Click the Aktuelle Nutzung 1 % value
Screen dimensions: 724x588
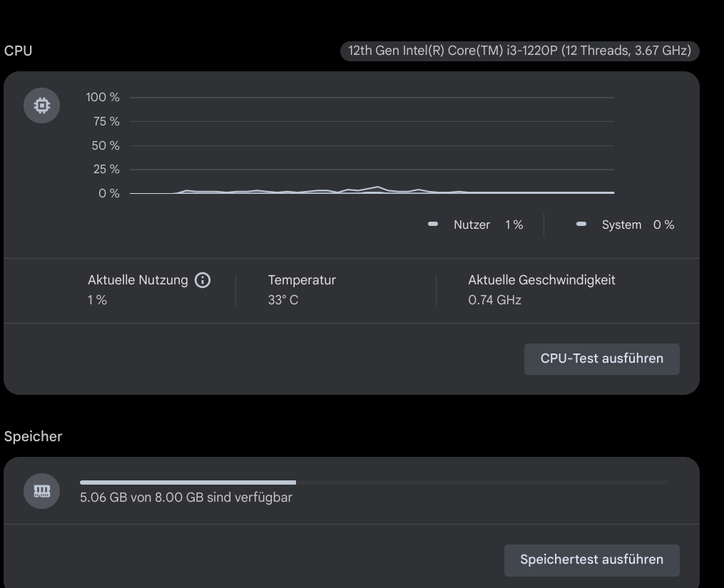(97, 300)
